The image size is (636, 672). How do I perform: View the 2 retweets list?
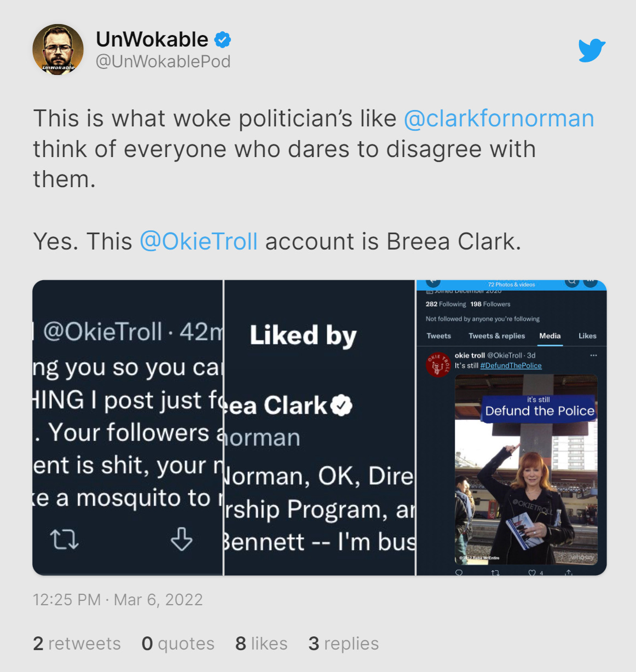pyautogui.click(x=77, y=644)
